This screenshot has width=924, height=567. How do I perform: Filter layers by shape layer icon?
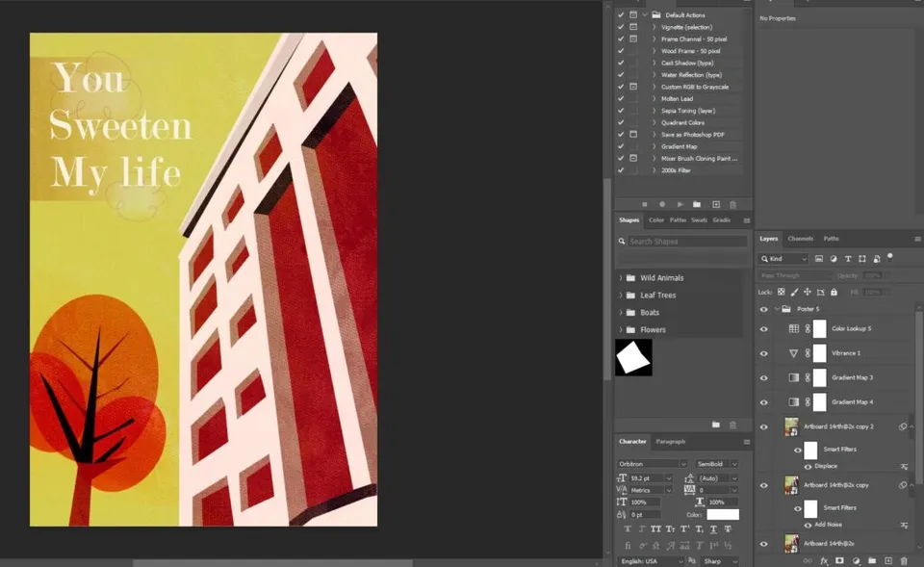(x=862, y=259)
